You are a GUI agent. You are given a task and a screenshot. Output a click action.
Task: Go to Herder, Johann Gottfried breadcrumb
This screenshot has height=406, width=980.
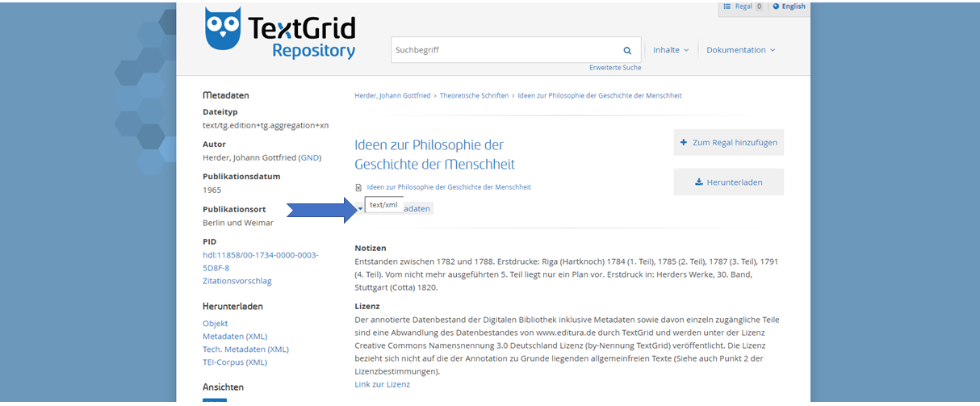pos(392,95)
